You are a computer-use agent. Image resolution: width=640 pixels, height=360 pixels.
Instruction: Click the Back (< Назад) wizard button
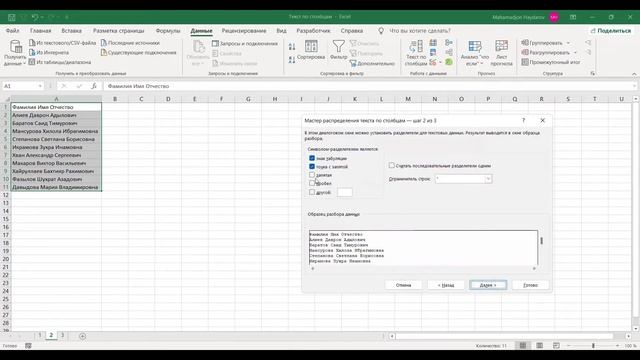click(446, 285)
